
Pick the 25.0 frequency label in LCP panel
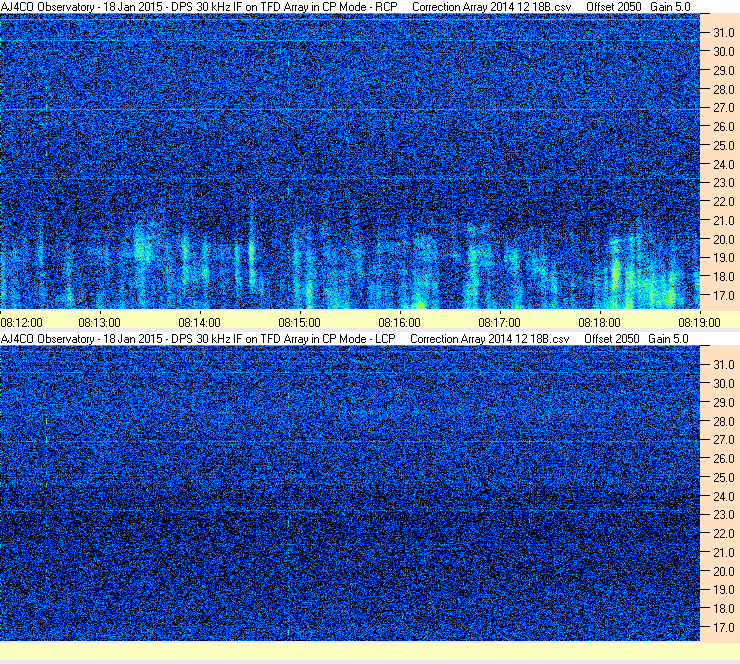coord(724,477)
